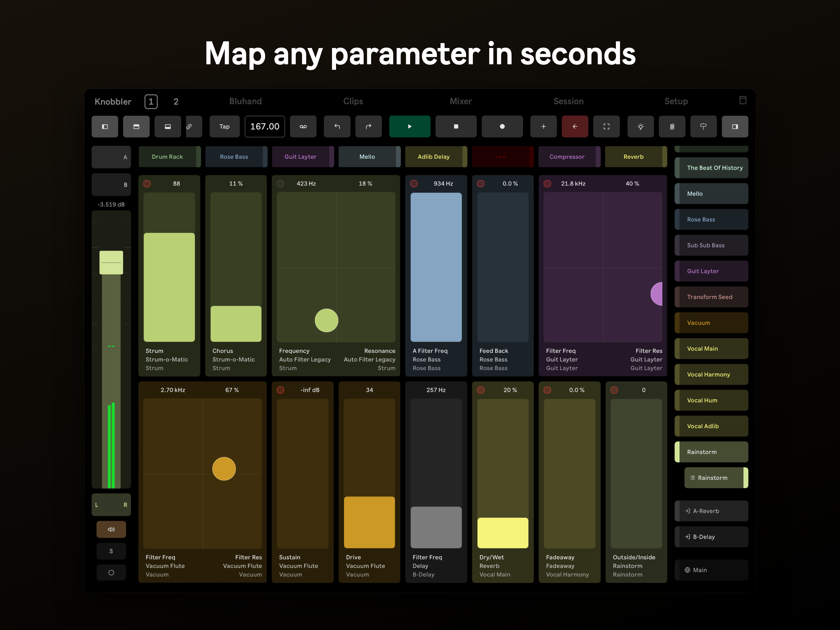
Task: Click the link icon in toolbar
Action: click(194, 126)
